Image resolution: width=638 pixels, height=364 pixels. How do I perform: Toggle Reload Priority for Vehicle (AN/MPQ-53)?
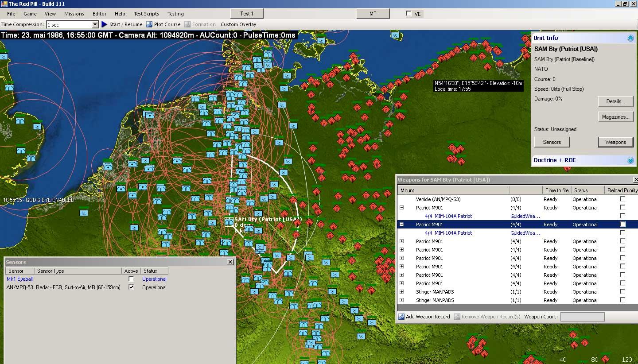click(x=622, y=199)
